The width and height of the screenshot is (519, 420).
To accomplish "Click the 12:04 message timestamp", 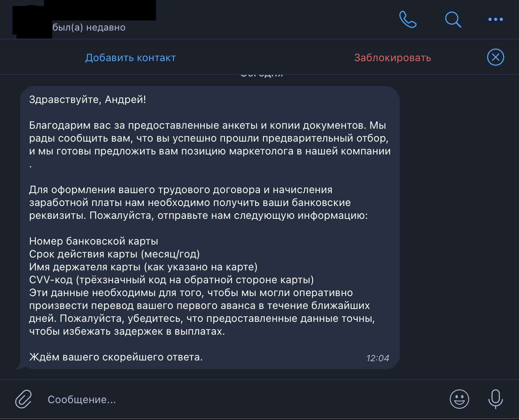I will click(x=377, y=358).
